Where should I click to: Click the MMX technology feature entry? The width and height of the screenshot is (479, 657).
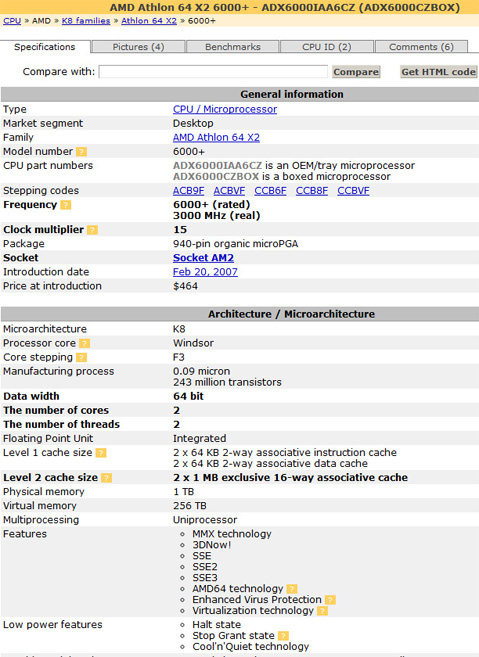tap(232, 534)
